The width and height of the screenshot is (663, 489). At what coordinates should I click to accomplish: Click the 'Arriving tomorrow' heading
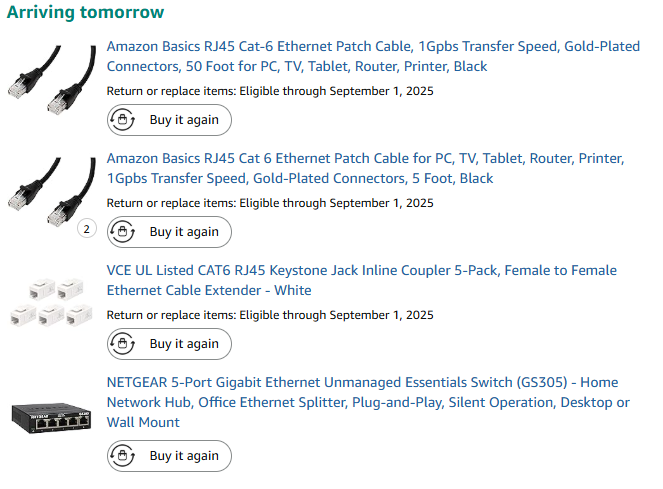pos(86,13)
